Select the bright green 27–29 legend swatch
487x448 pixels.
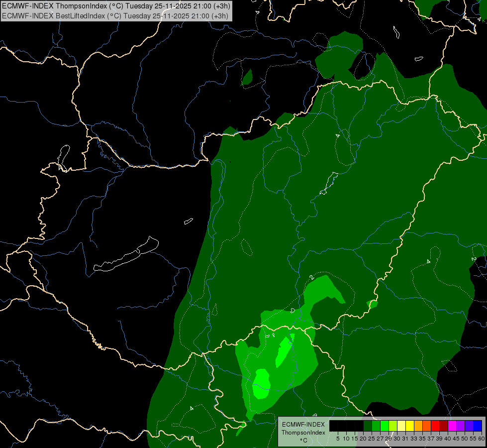385,426
